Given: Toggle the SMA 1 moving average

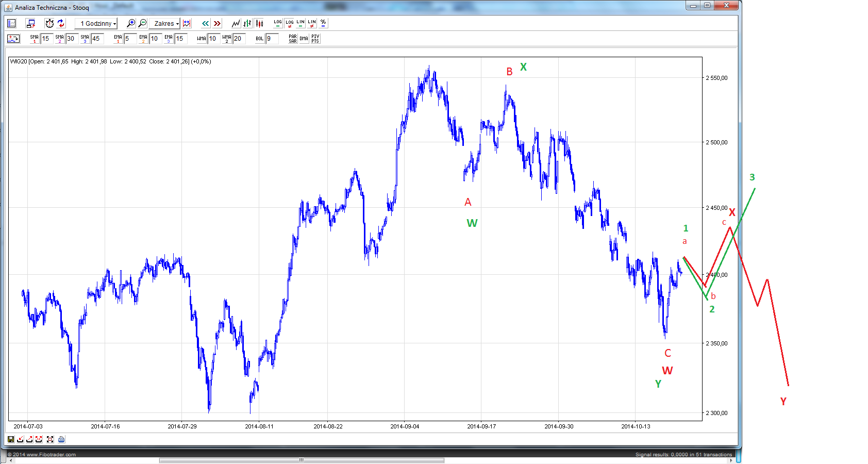Looking at the screenshot, I should [35, 39].
